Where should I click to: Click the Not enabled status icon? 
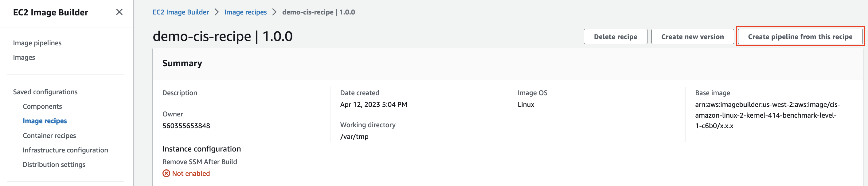[166, 173]
